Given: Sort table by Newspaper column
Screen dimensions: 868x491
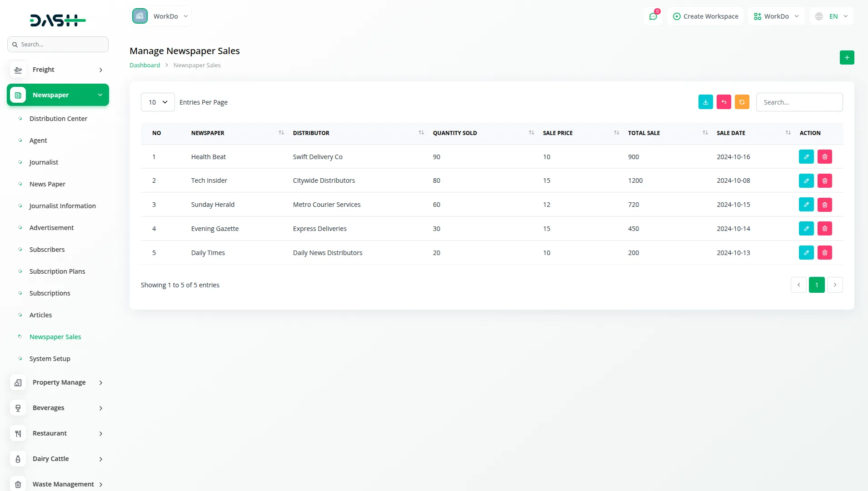Looking at the screenshot, I should click(x=281, y=133).
